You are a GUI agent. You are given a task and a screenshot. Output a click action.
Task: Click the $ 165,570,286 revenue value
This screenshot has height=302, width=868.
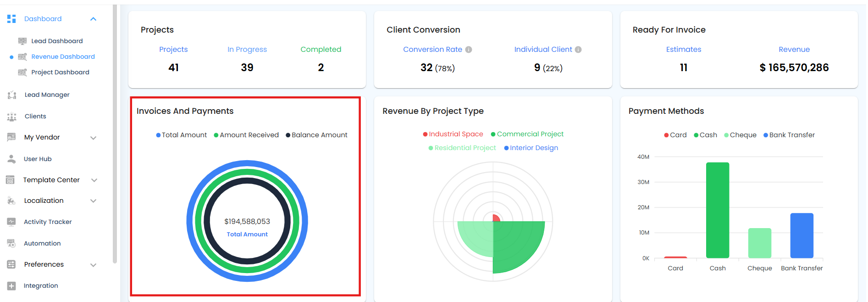(794, 68)
